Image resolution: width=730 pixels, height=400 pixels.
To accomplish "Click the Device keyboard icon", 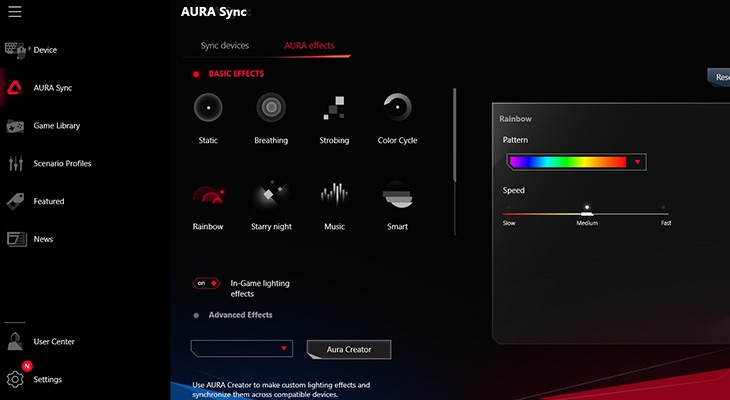I will (x=15, y=50).
